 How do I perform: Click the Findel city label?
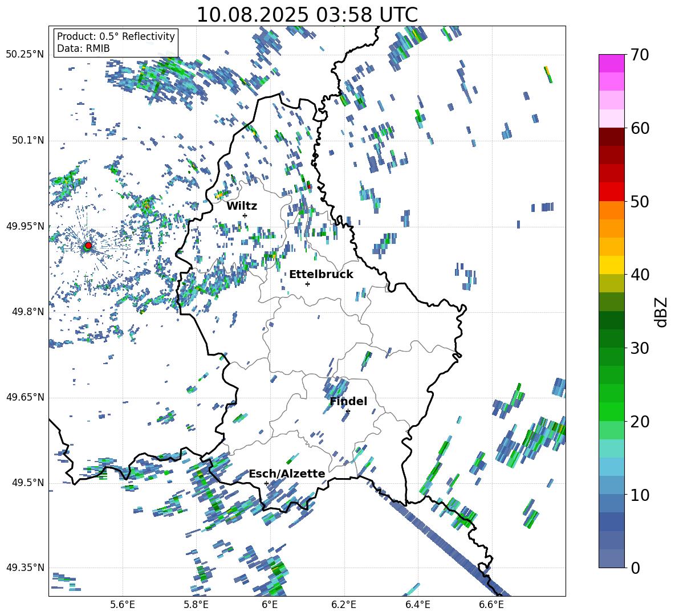click(x=348, y=401)
